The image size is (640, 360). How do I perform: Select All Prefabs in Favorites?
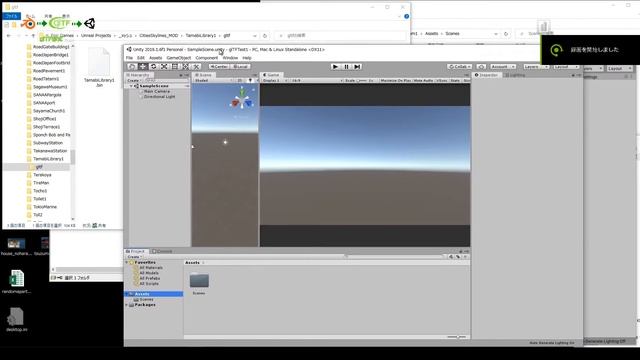(x=149, y=278)
